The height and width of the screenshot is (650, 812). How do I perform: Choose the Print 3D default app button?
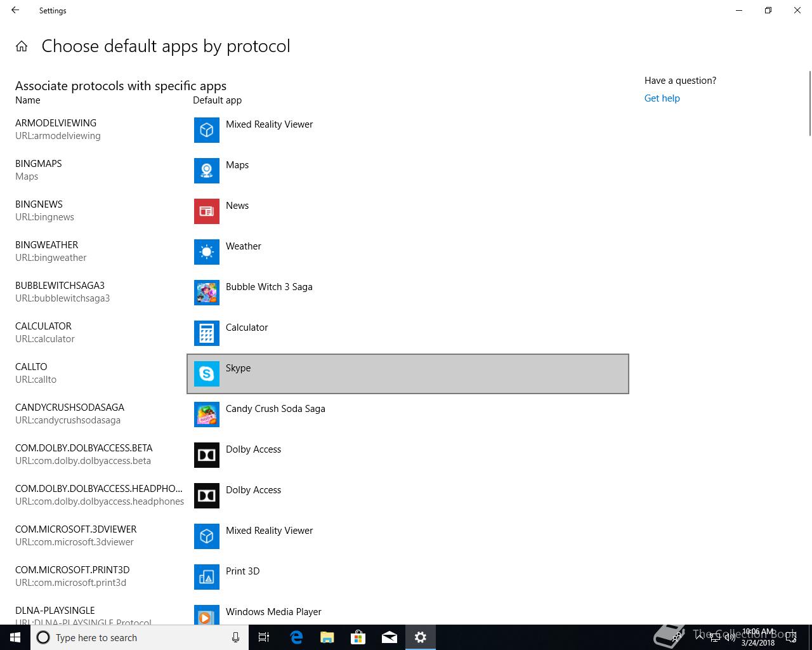(408, 577)
